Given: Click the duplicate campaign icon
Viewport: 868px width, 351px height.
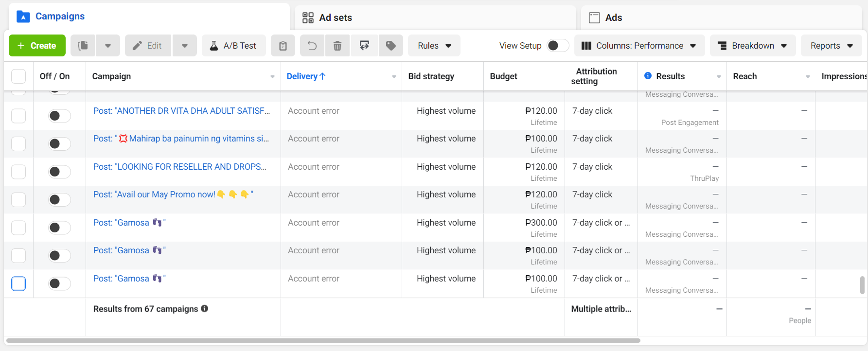Looking at the screenshot, I should pyautogui.click(x=83, y=46).
